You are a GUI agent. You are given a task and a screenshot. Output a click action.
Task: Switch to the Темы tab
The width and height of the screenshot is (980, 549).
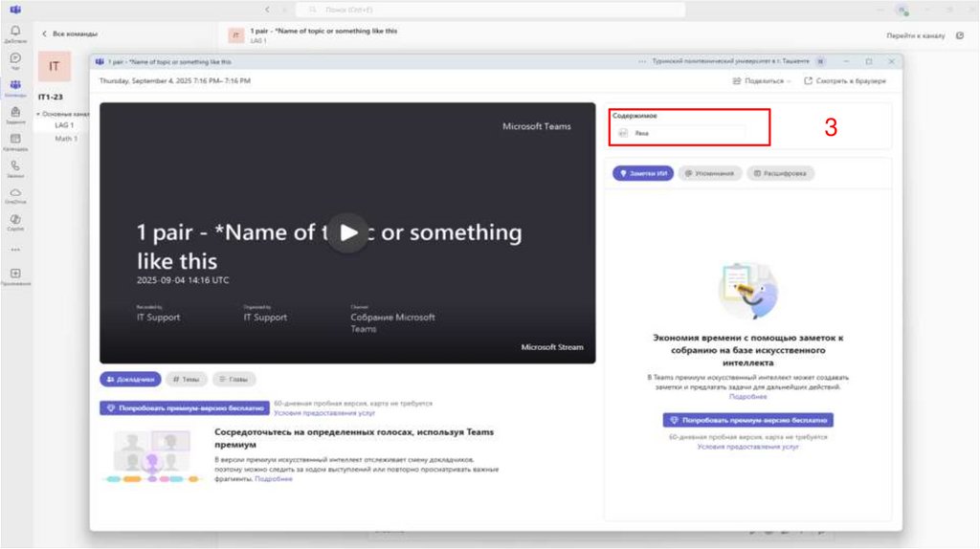(x=187, y=379)
